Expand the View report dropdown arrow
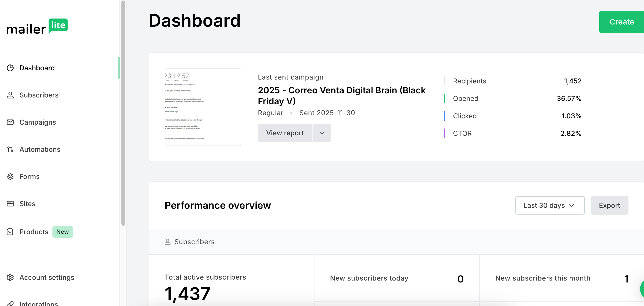Screen dimensions: 644x306 [322, 133]
